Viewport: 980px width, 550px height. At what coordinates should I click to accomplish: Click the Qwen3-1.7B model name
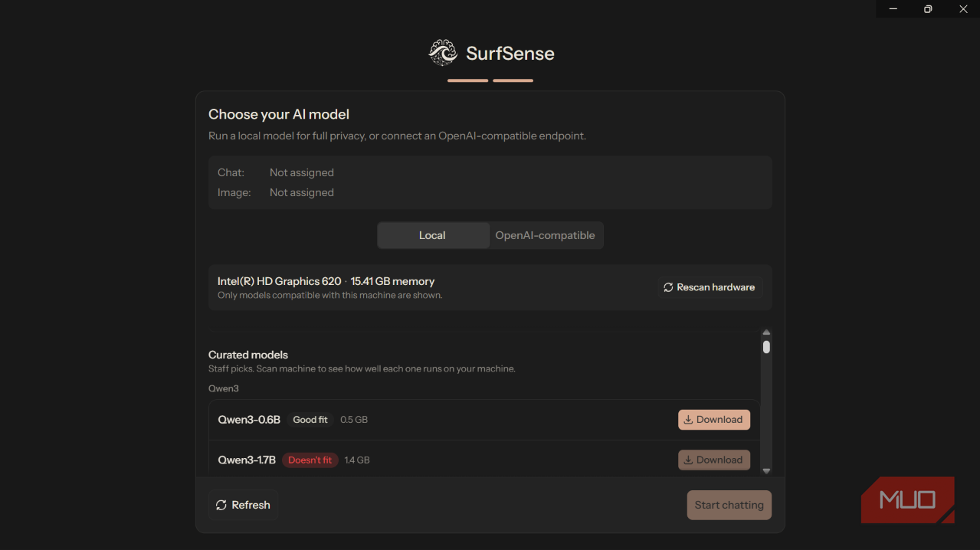coord(247,460)
